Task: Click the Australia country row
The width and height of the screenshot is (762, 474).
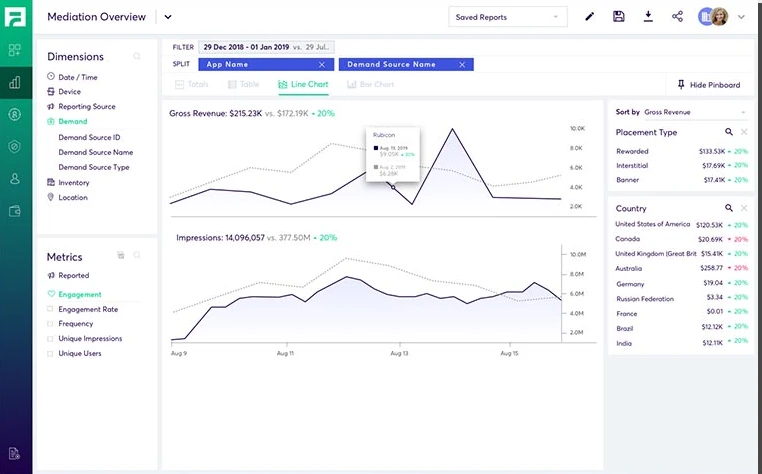Action: [x=681, y=268]
